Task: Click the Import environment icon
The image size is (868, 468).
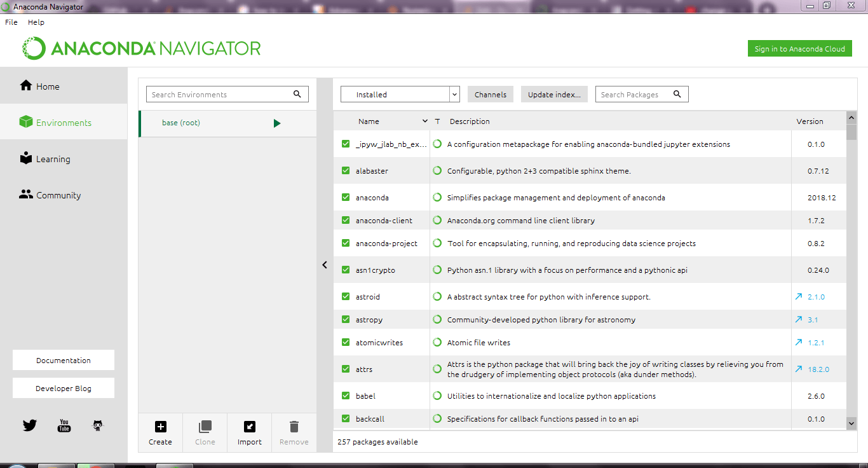Action: click(249, 427)
